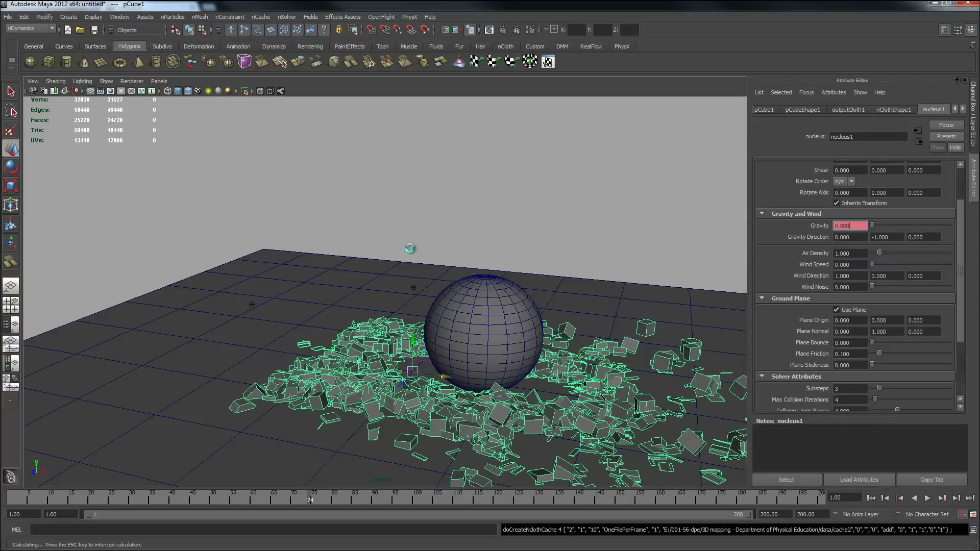The width and height of the screenshot is (980, 551).
Task: Open the nDynamics menu set dropdown
Action: [31, 29]
